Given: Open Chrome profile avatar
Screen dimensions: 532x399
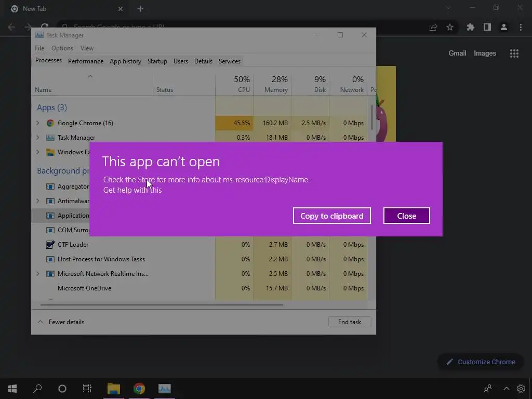Looking at the screenshot, I should coord(504,27).
